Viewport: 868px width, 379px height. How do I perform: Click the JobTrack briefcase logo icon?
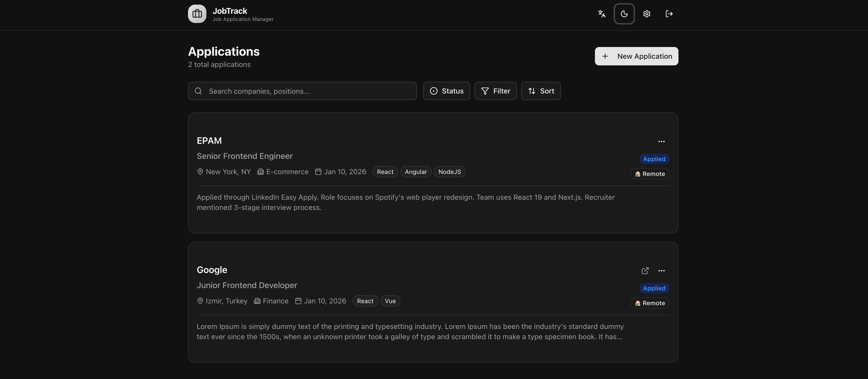click(x=197, y=14)
